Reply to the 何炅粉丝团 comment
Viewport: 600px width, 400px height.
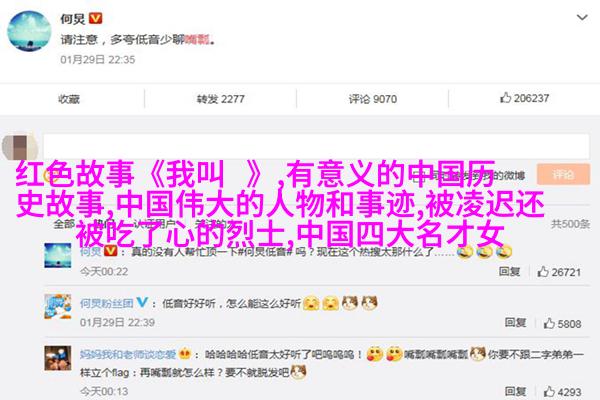pyautogui.click(x=515, y=323)
